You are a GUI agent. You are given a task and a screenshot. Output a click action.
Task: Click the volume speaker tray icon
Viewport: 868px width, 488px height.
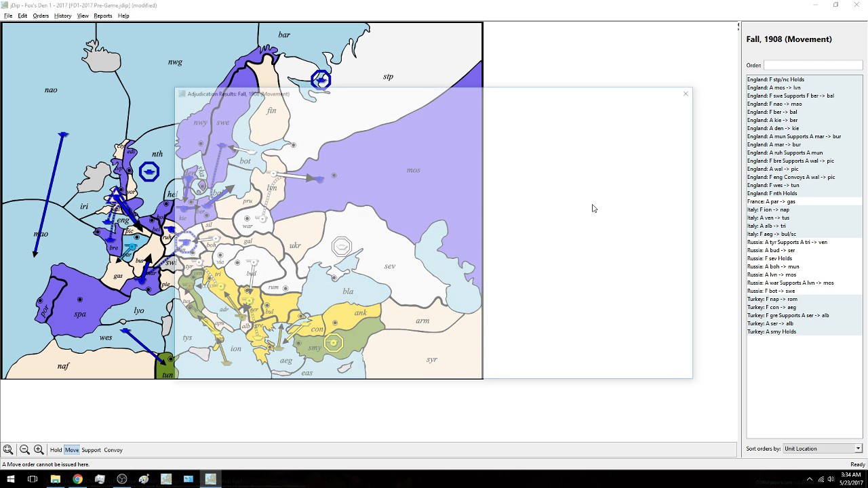pyautogui.click(x=831, y=479)
